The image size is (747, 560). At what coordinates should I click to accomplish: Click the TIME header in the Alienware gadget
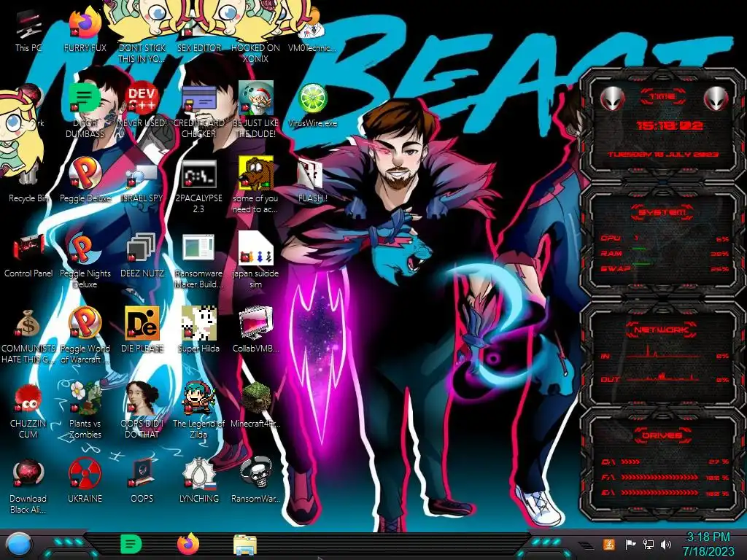tap(662, 97)
